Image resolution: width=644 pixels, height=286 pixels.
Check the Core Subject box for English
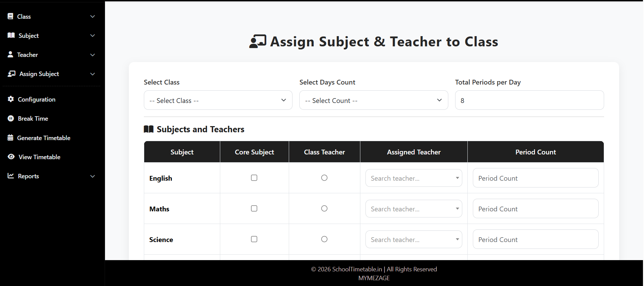click(x=254, y=178)
